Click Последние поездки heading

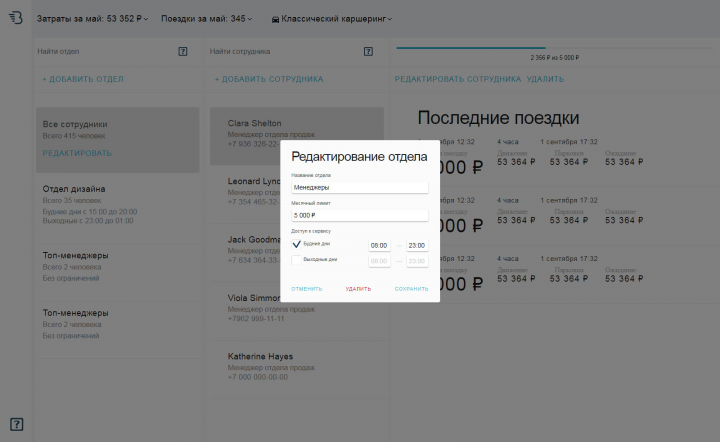[x=498, y=118]
